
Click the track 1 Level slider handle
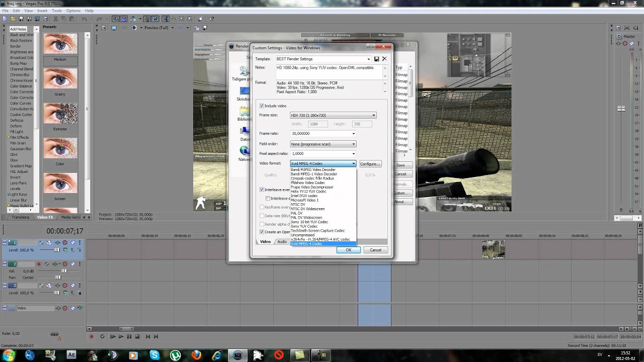57,250
